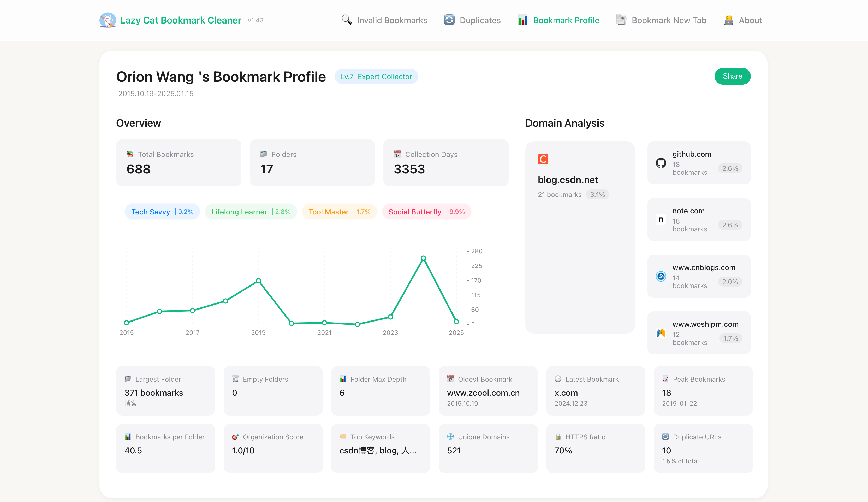Click the orange CSDN favicon
The height and width of the screenshot is (502, 868).
point(543,159)
